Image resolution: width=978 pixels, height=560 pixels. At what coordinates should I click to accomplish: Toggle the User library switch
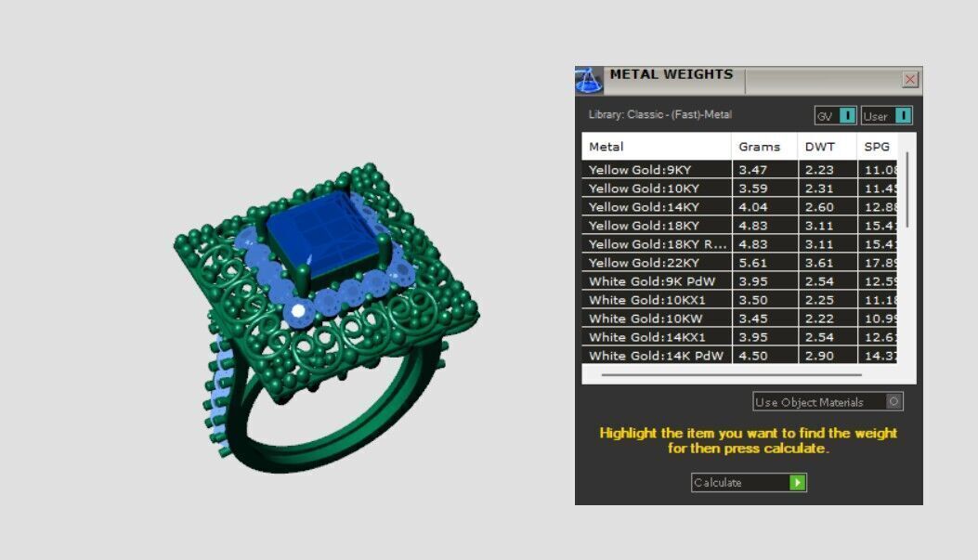(x=886, y=116)
